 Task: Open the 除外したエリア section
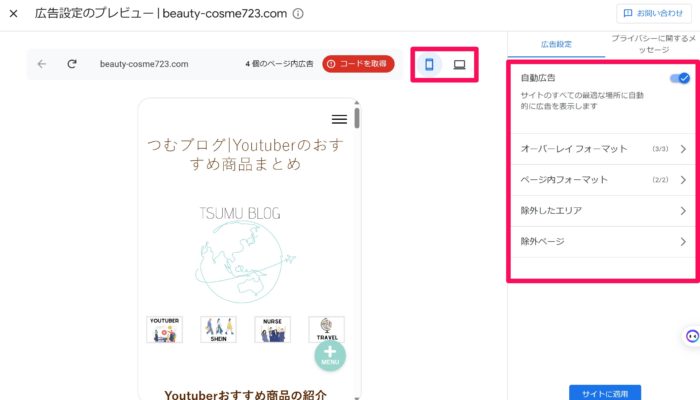tap(602, 211)
